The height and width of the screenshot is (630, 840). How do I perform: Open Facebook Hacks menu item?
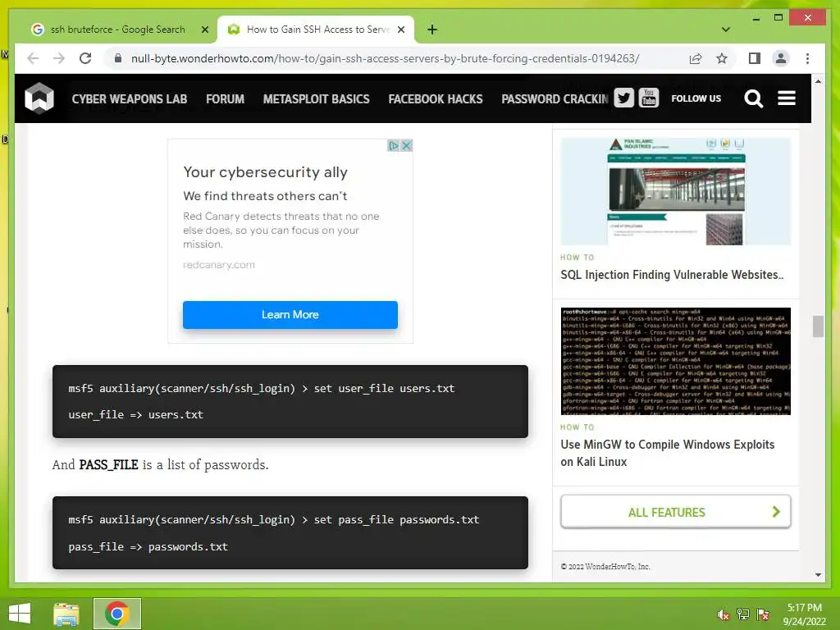(x=436, y=99)
